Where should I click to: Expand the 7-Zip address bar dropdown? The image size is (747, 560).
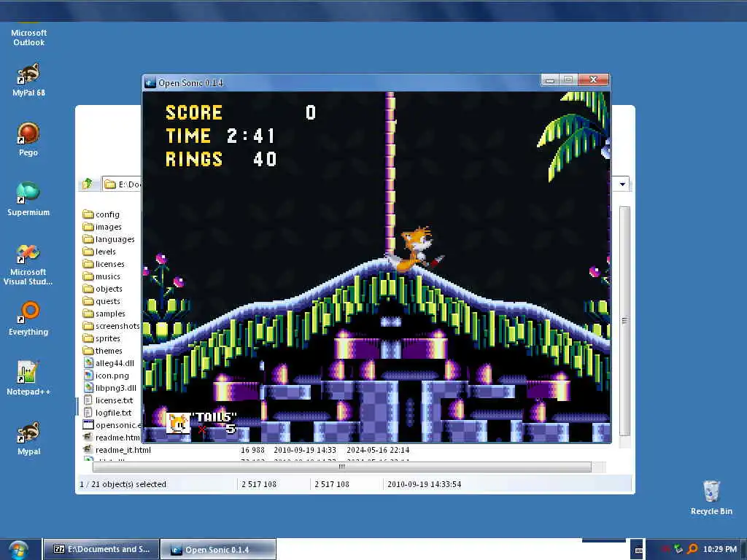coord(622,184)
